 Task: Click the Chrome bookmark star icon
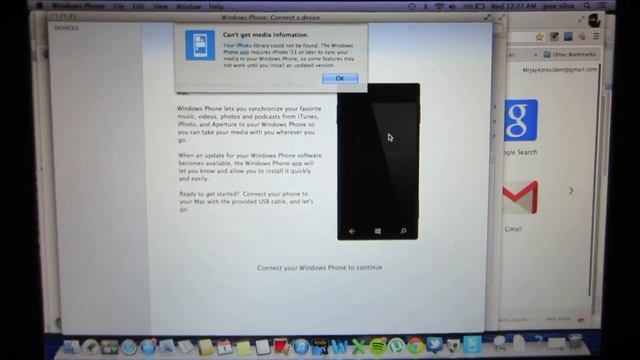pos(540,37)
